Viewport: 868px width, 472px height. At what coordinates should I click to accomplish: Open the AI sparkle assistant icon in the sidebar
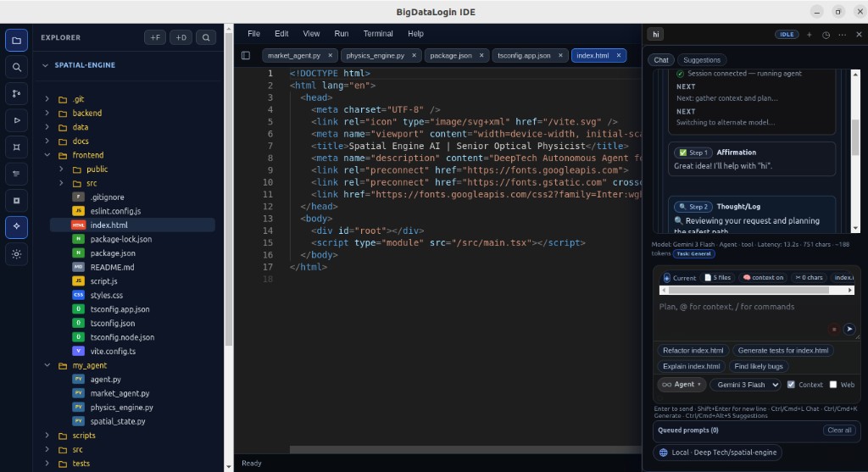tap(17, 227)
